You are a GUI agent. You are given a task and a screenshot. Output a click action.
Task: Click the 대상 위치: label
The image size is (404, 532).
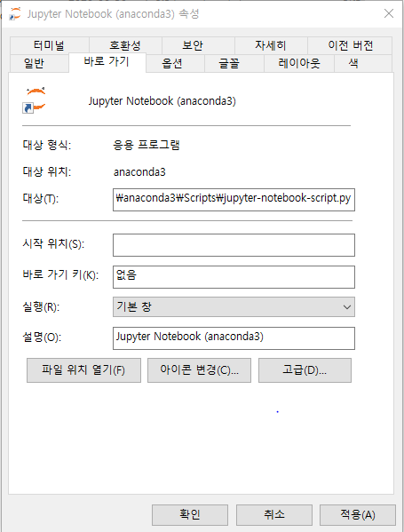47,171
